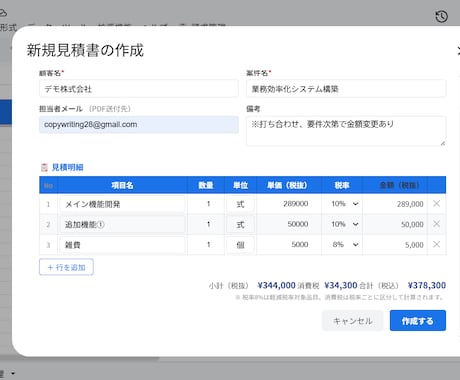Open tax rate dropdown for 雑費
This screenshot has height=380, width=460.
345,244
